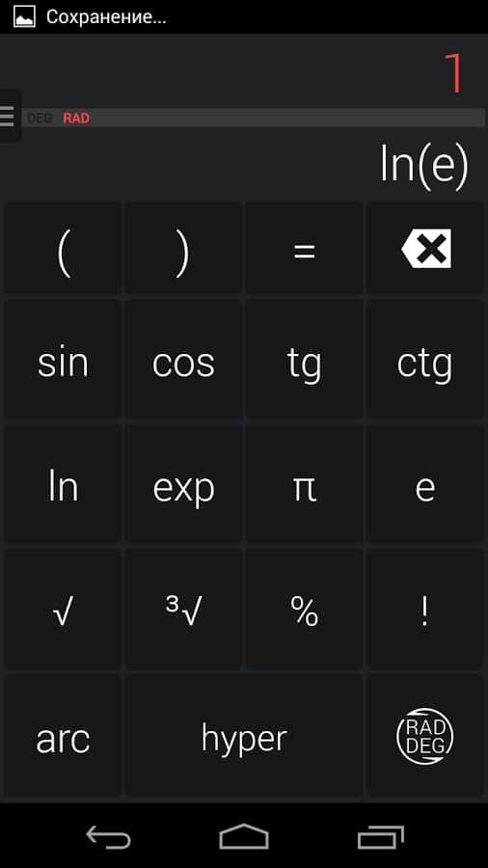Tap the exp function key

[183, 485]
